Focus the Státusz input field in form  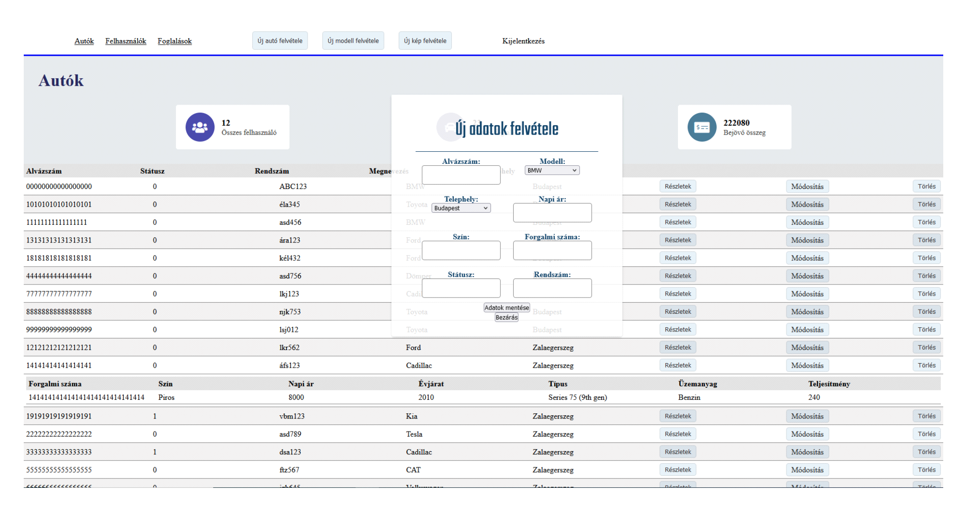(461, 288)
